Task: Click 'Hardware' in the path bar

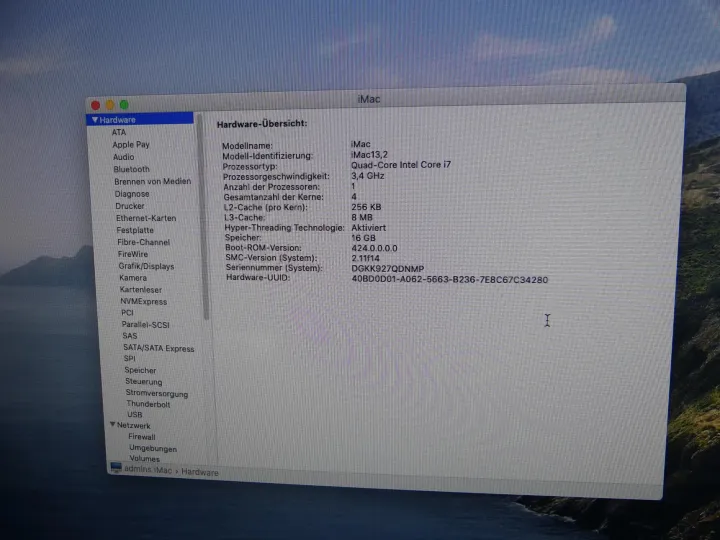Action: (200, 472)
